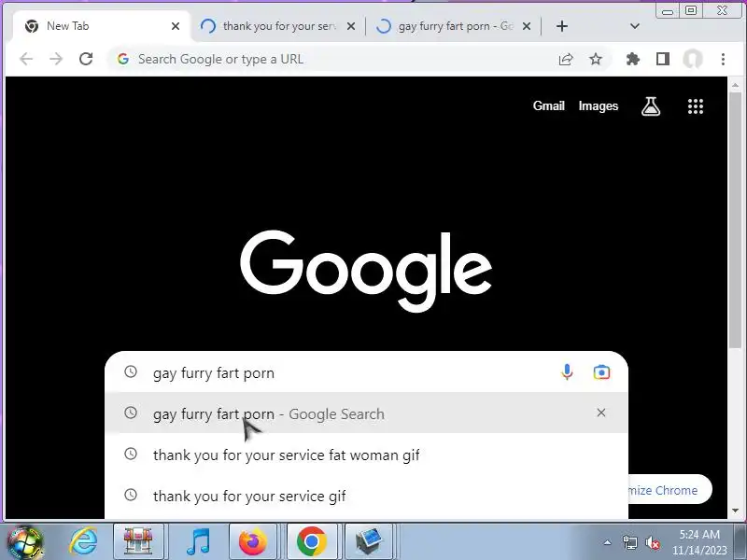Click the vertical scrollbar thumb
The image size is (747, 560).
tap(735, 220)
